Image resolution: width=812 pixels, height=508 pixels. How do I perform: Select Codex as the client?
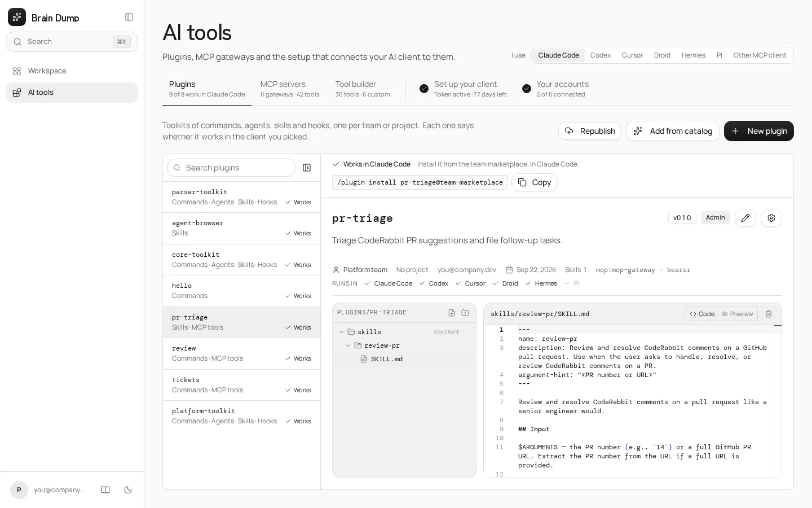point(601,55)
